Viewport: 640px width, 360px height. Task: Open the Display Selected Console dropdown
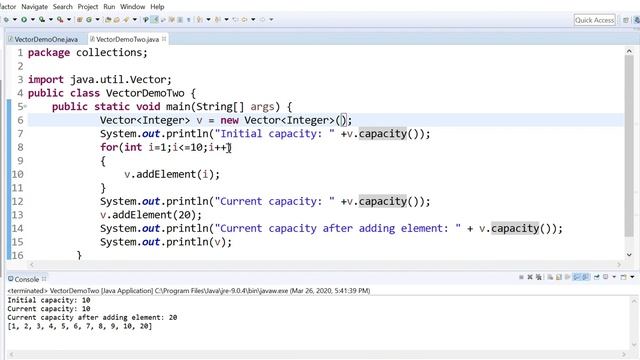pos(614,277)
